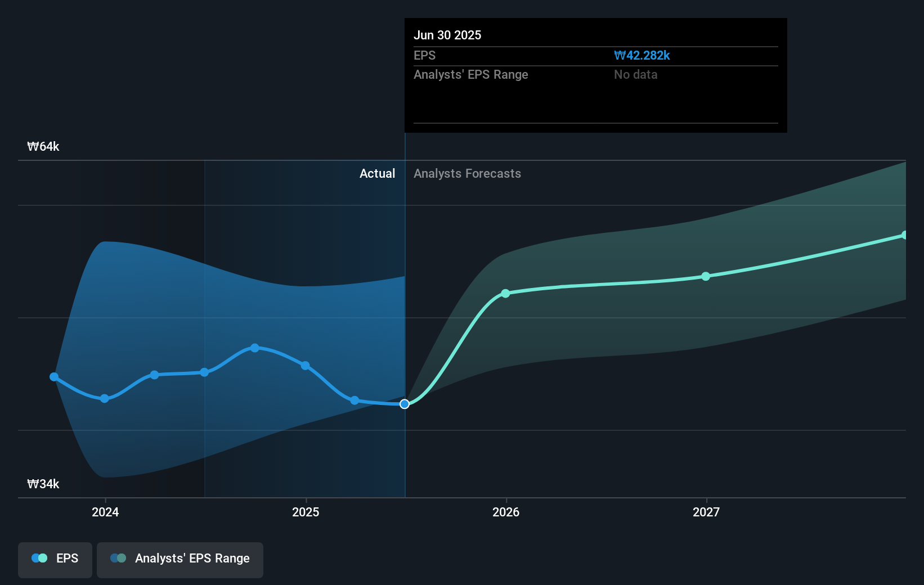Select the forecast data point above 2027
The image size is (924, 585).
click(706, 276)
